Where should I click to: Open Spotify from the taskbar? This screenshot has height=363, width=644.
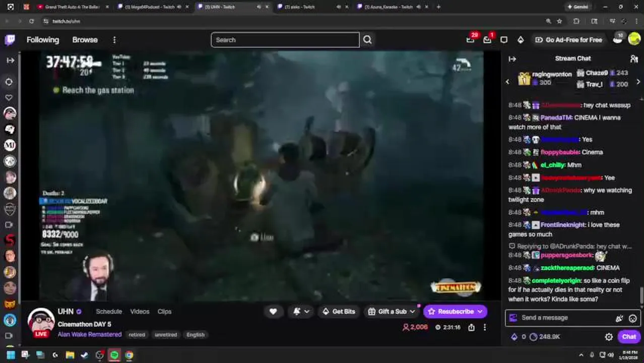coord(114,355)
